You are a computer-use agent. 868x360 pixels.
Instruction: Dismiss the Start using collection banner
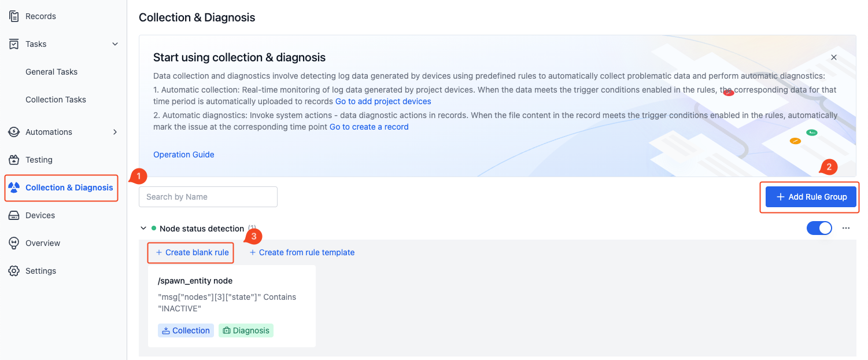point(834,57)
